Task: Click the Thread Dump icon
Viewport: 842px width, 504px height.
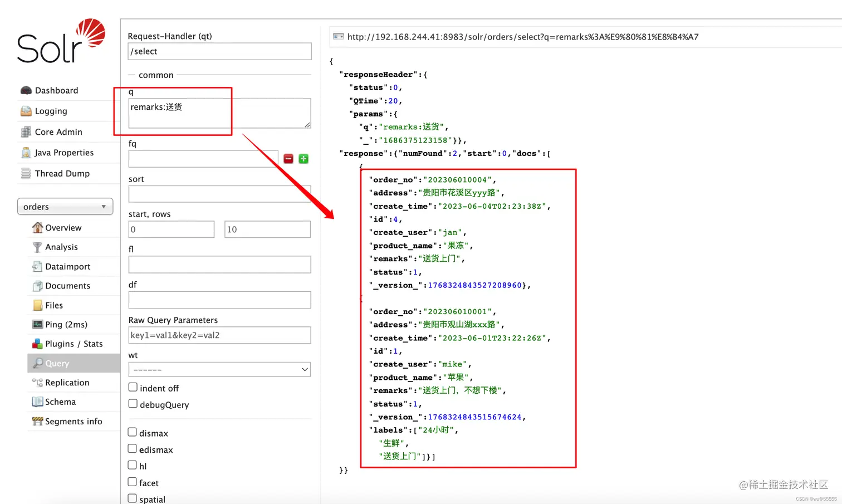Action: (26, 173)
